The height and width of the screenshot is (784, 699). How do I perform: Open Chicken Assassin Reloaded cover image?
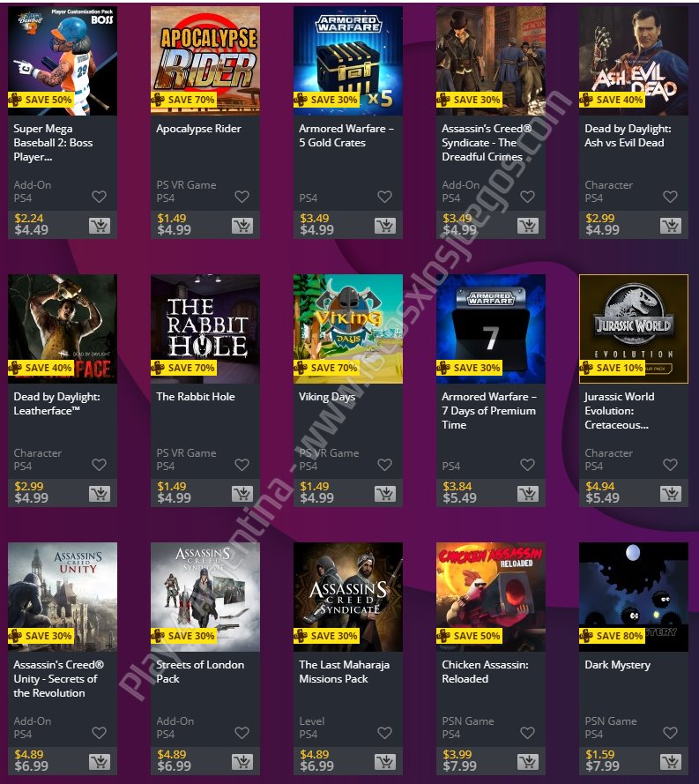[491, 597]
